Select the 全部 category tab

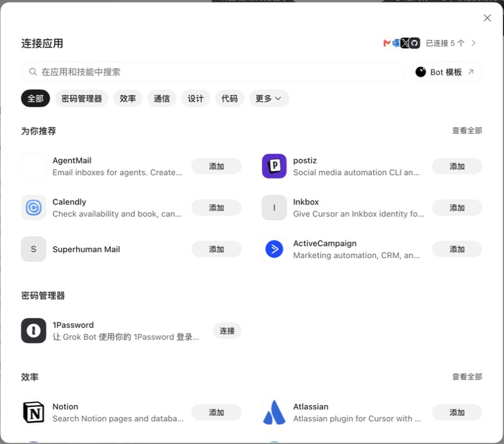35,99
